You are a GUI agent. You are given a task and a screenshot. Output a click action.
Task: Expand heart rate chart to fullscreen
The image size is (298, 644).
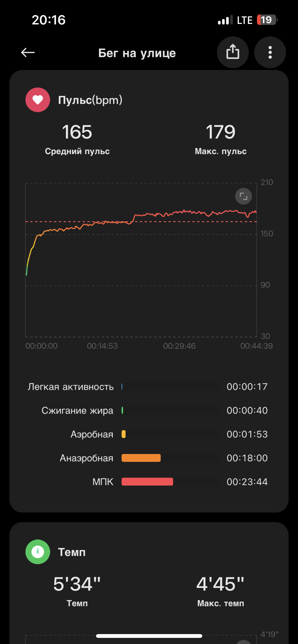click(x=243, y=196)
